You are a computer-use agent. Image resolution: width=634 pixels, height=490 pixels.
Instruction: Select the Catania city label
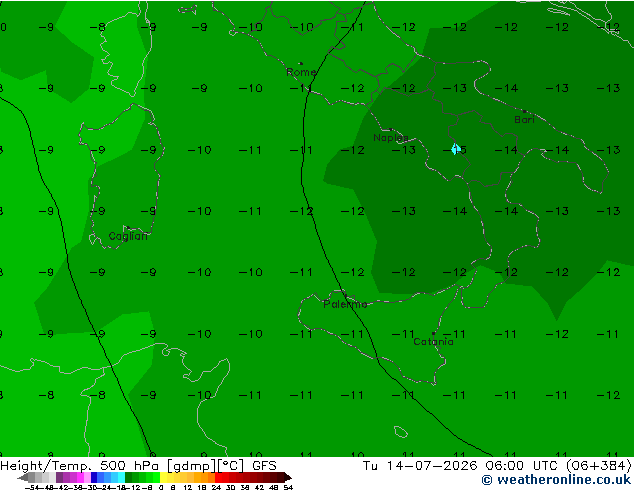click(x=433, y=342)
